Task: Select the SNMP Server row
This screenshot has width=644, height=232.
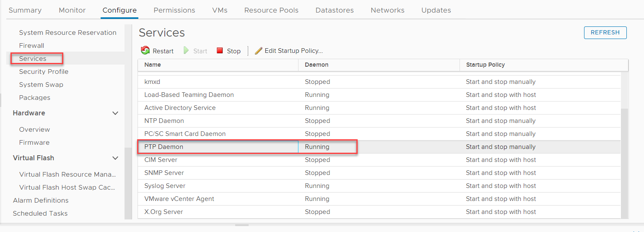Action: coord(379,173)
